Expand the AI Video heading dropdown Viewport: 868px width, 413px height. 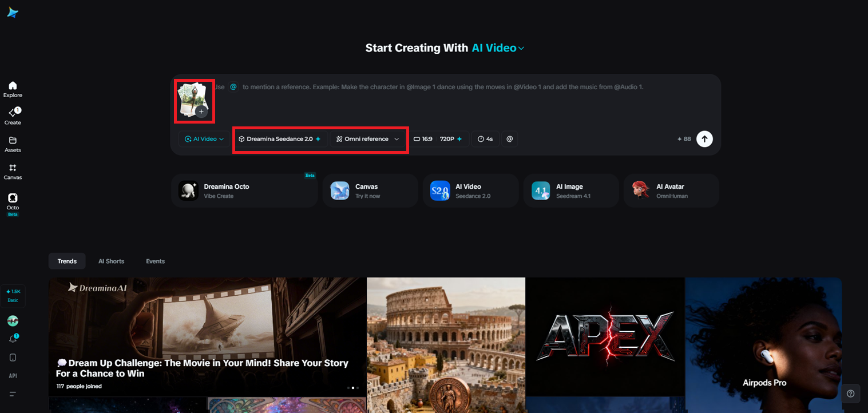[498, 48]
